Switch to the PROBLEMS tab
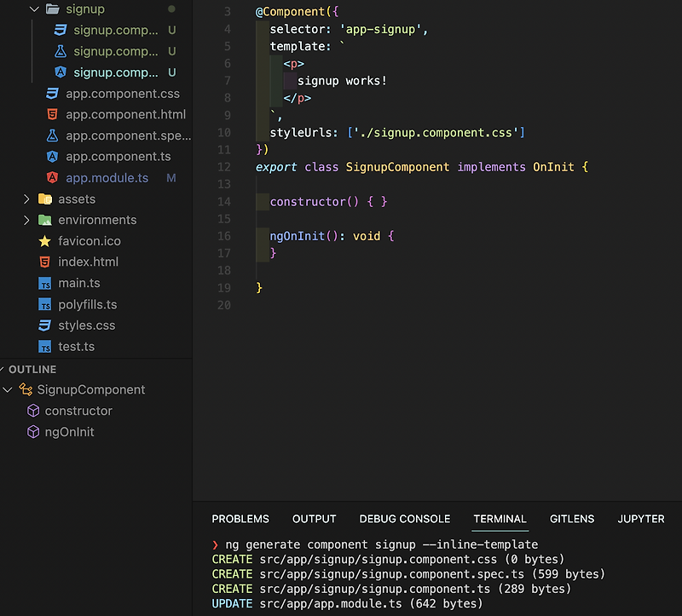Viewport: 682px width, 616px height. click(x=240, y=519)
